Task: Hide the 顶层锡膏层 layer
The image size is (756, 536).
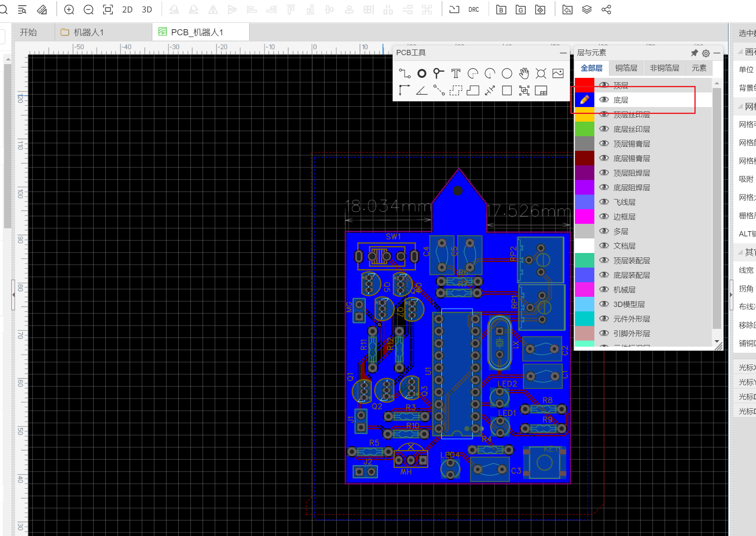Action: [x=604, y=144]
